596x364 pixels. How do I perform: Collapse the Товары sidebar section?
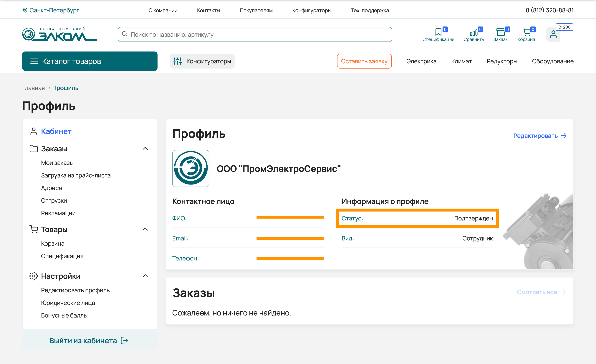[x=145, y=229]
